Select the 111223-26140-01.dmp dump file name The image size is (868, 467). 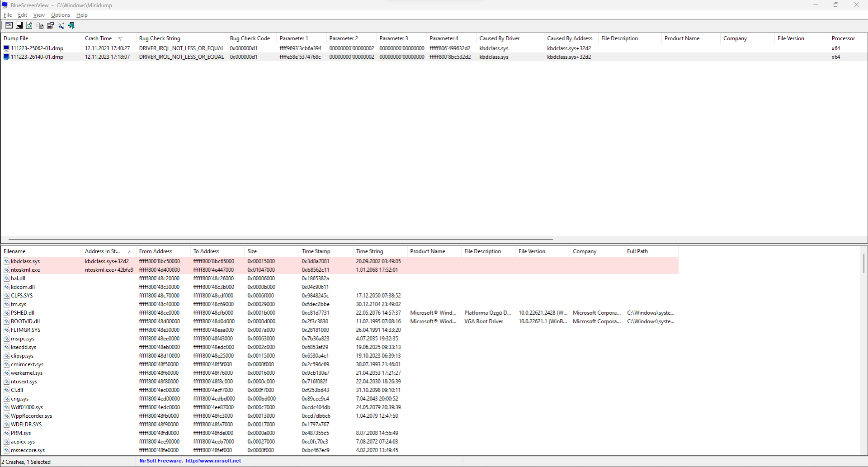pyautogui.click(x=37, y=57)
